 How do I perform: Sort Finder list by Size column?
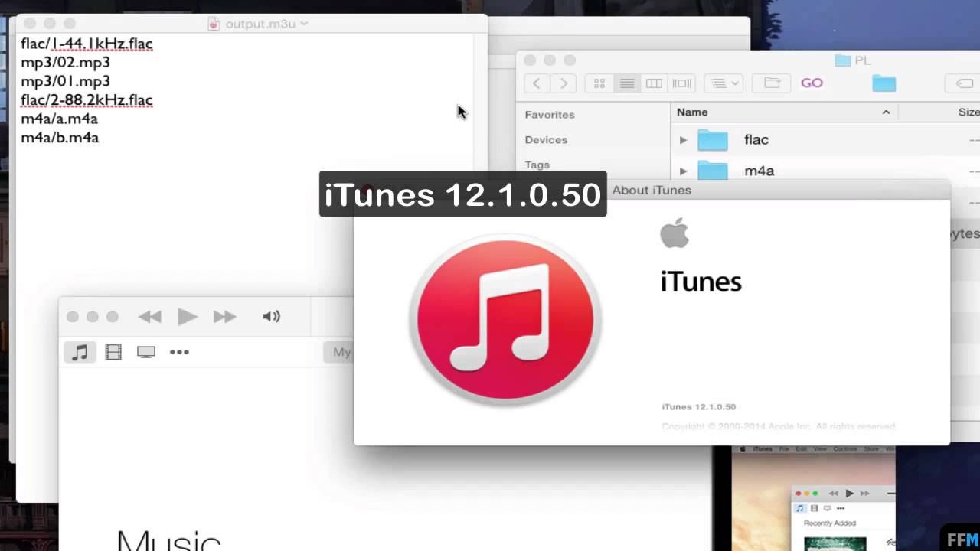coord(969,112)
